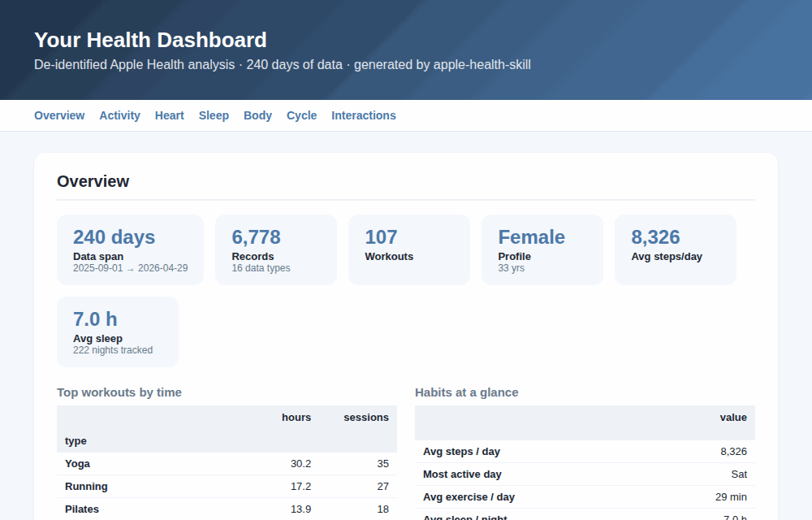Click the 107 Workouts card
This screenshot has width=812, height=520.
click(x=409, y=249)
